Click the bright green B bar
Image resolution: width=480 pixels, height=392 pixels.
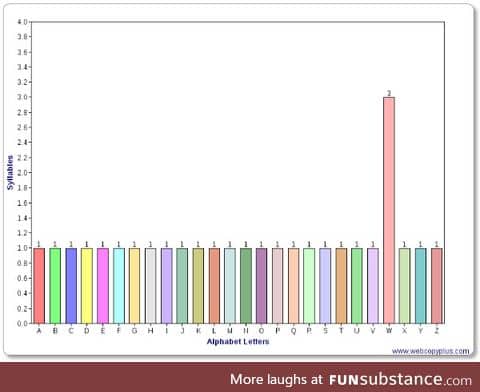coord(55,286)
